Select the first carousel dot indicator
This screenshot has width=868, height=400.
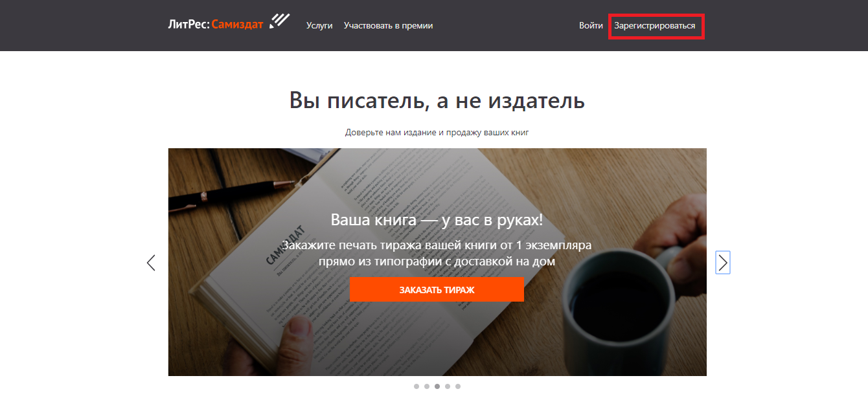(x=417, y=386)
